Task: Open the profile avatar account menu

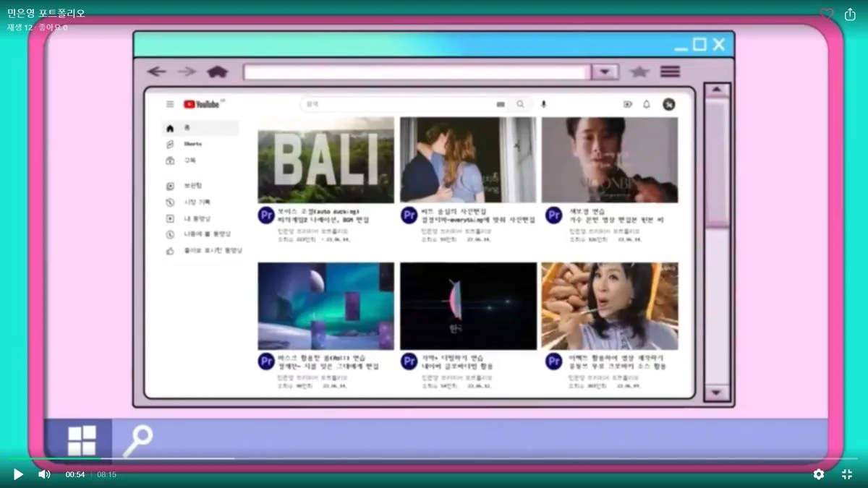Action: tap(669, 104)
